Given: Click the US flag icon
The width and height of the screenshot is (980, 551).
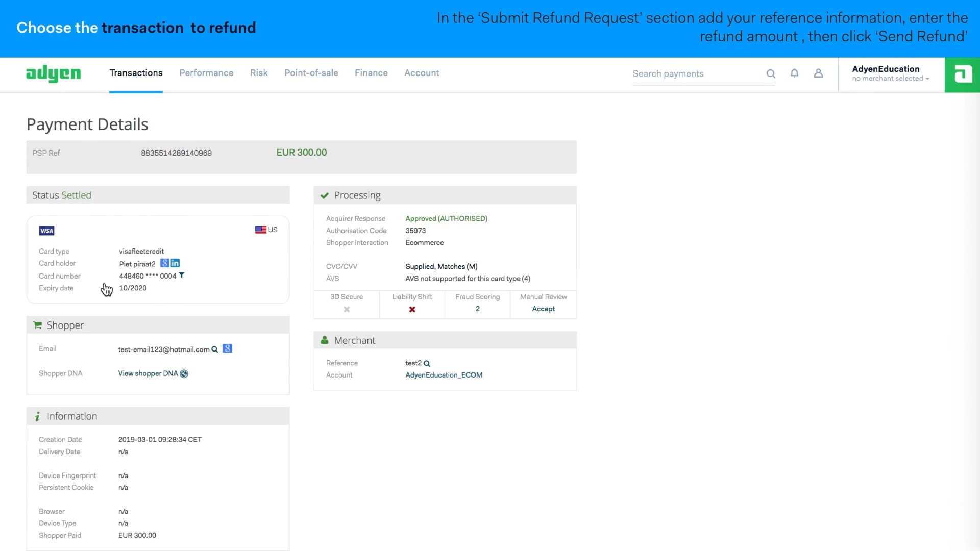Looking at the screenshot, I should (260, 230).
